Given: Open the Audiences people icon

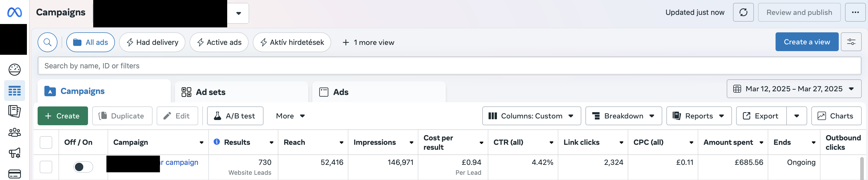Looking at the screenshot, I should (x=14, y=132).
